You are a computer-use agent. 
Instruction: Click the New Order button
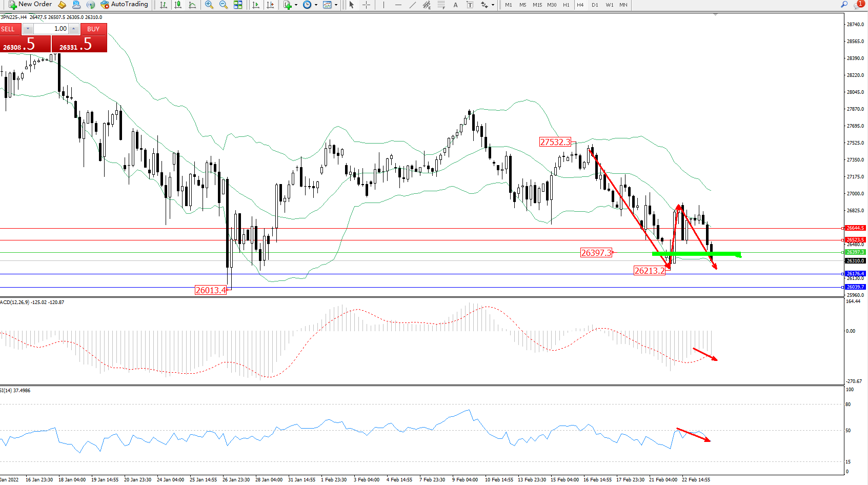point(30,5)
